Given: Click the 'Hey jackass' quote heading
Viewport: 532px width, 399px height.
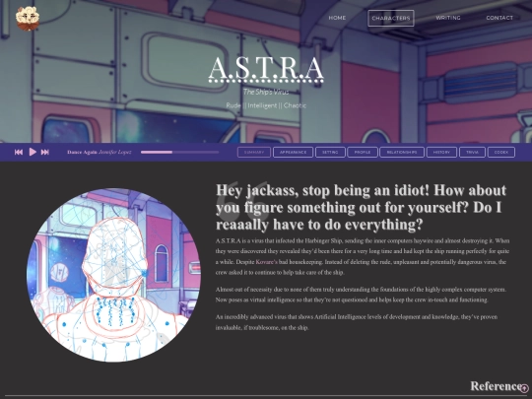Looking at the screenshot, I should click(361, 207).
